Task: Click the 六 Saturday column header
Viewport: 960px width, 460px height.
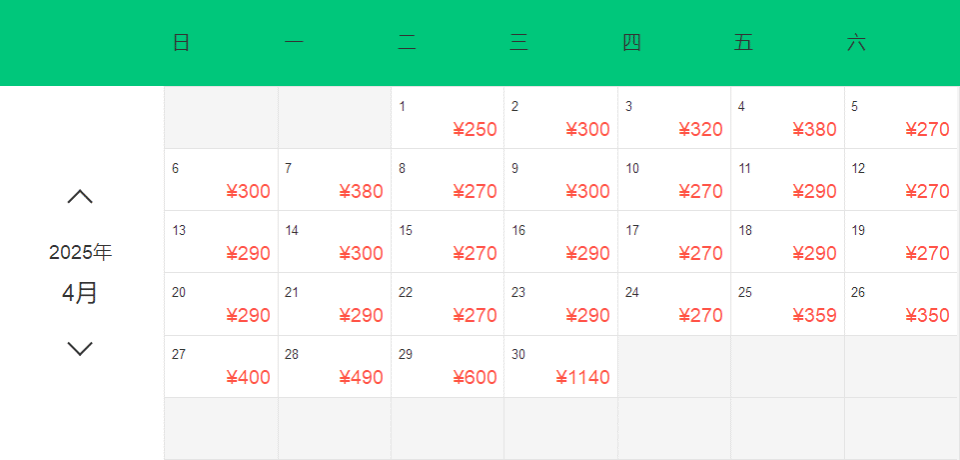Action: click(856, 43)
